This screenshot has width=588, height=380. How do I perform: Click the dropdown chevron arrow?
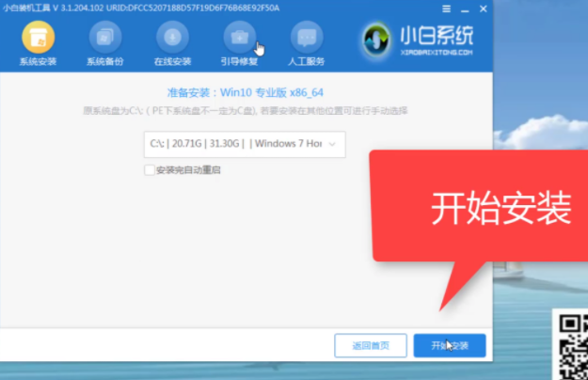click(332, 144)
